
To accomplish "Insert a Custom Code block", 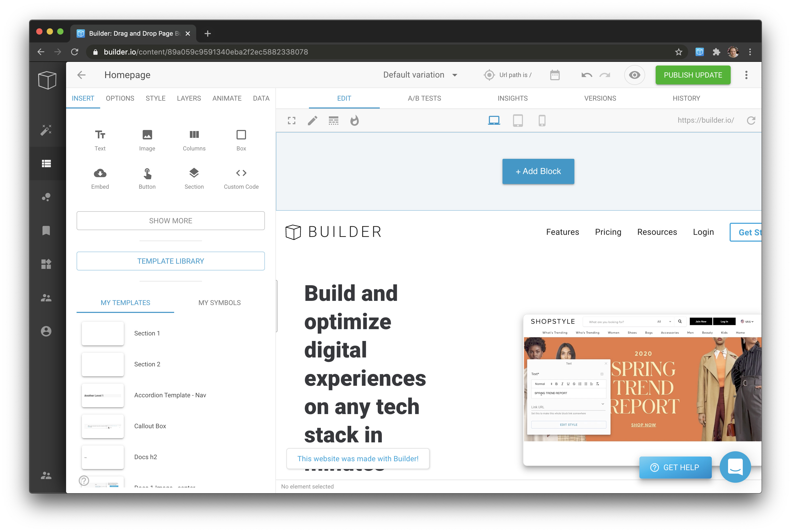I will [241, 179].
